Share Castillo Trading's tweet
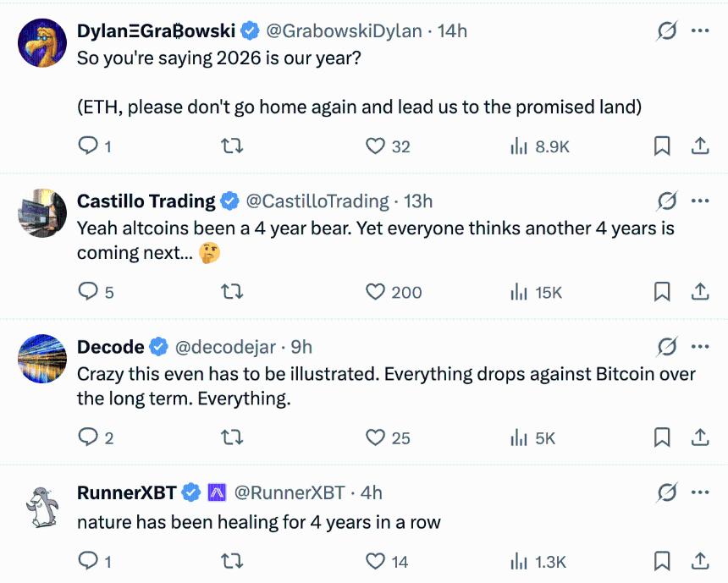This screenshot has width=728, height=583. pos(700,292)
